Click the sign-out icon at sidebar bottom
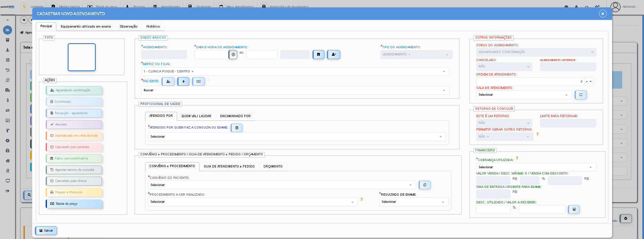The height and width of the screenshot is (239, 644). [7, 191]
